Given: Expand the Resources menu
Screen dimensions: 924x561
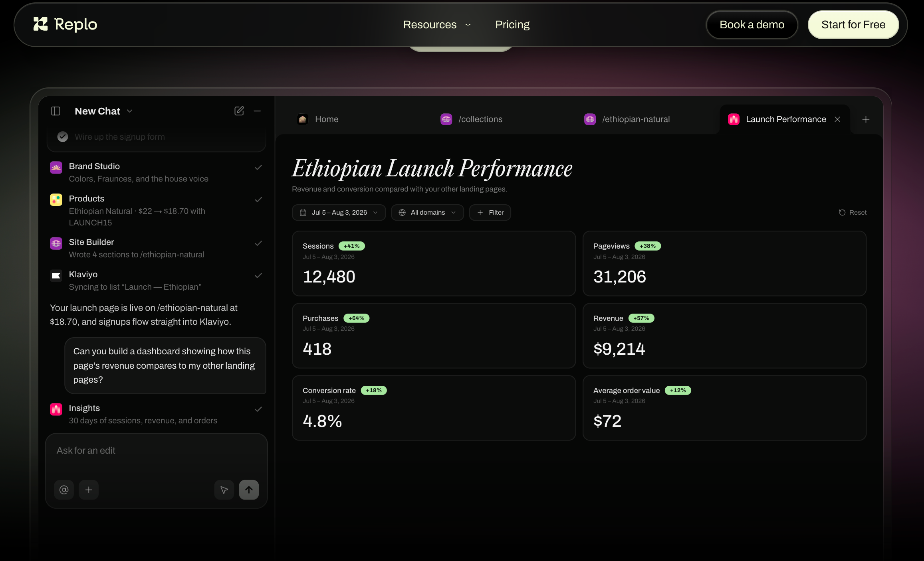Looking at the screenshot, I should 437,25.
